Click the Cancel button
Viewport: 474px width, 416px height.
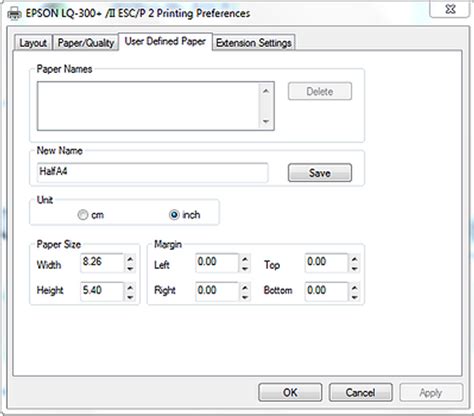pos(360,392)
